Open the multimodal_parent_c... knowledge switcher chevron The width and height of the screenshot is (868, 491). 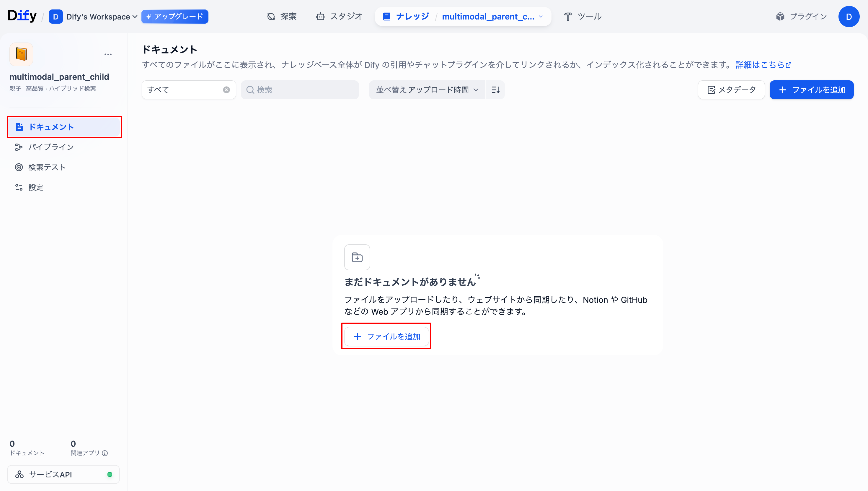click(x=541, y=17)
